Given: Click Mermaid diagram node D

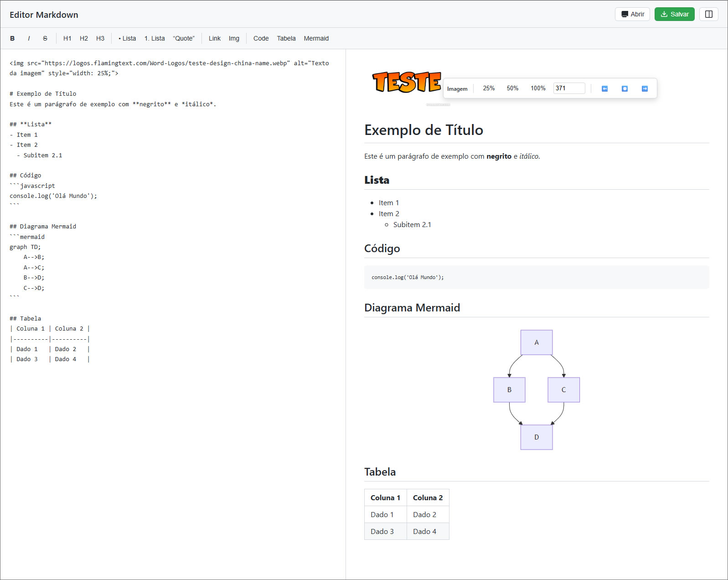Looking at the screenshot, I should pyautogui.click(x=537, y=437).
